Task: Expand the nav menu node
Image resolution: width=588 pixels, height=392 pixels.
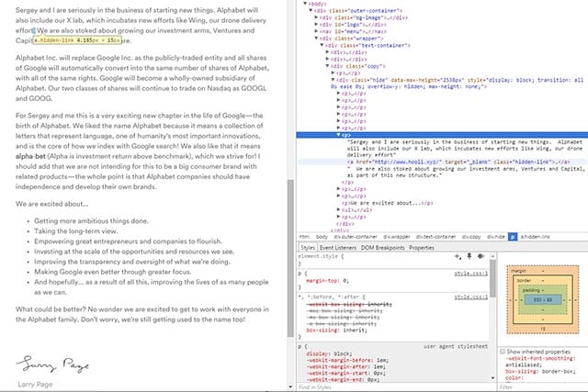Action: [x=316, y=31]
